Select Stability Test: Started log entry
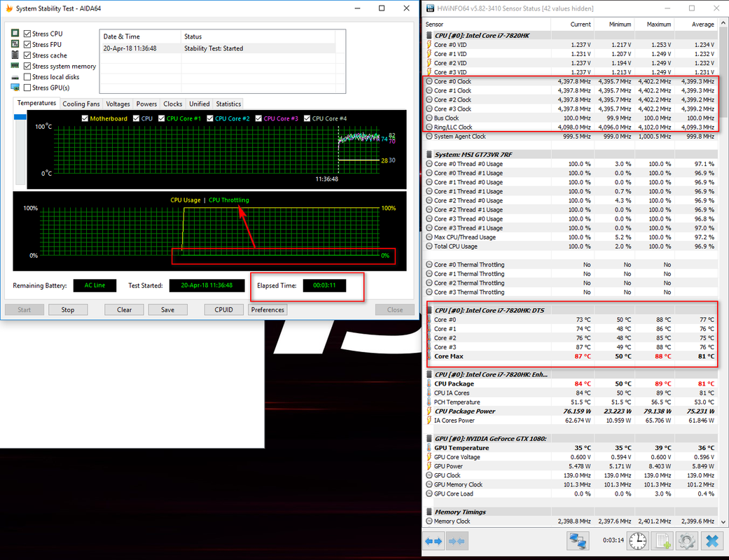 click(218, 48)
